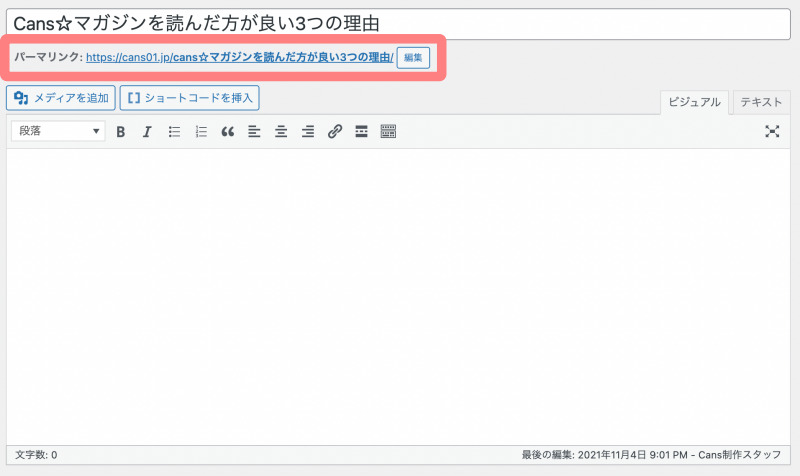Image resolution: width=800 pixels, height=476 pixels.
Task: Click the 編集 permalink edit button
Action: tap(413, 58)
